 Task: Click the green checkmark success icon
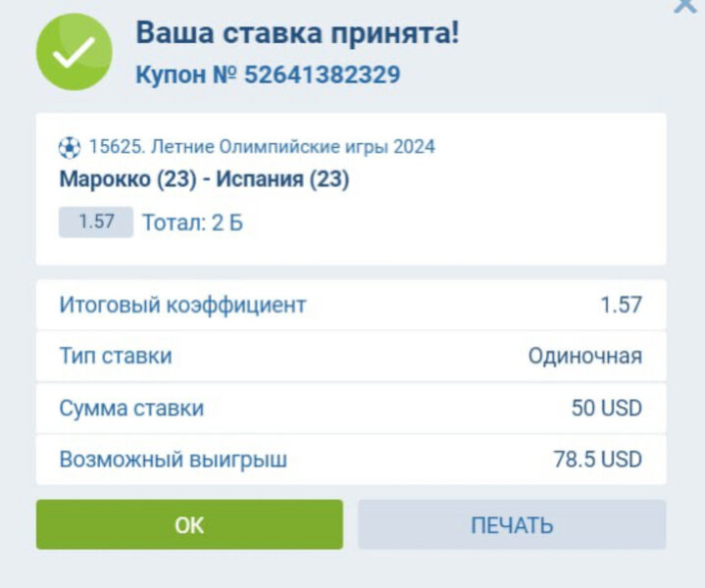click(75, 53)
